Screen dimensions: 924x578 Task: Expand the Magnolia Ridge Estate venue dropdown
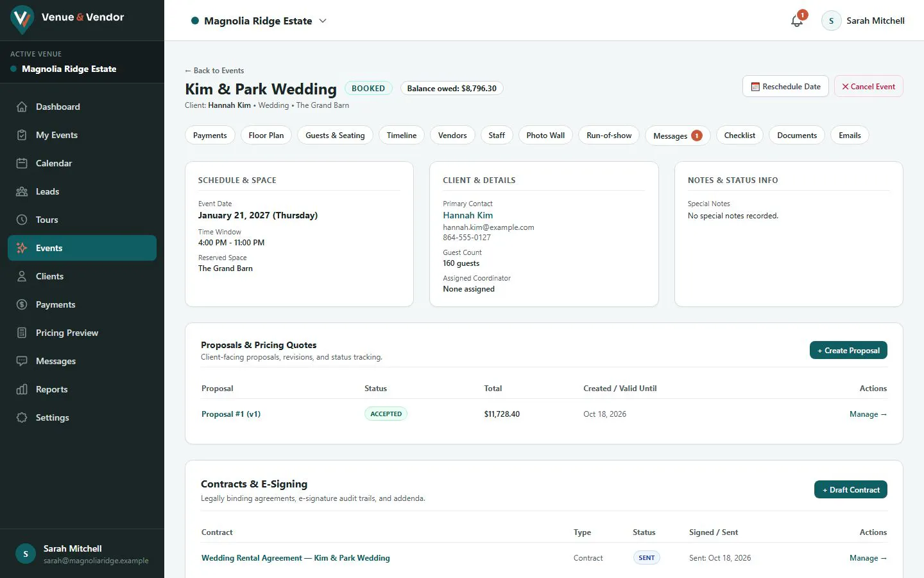click(259, 21)
